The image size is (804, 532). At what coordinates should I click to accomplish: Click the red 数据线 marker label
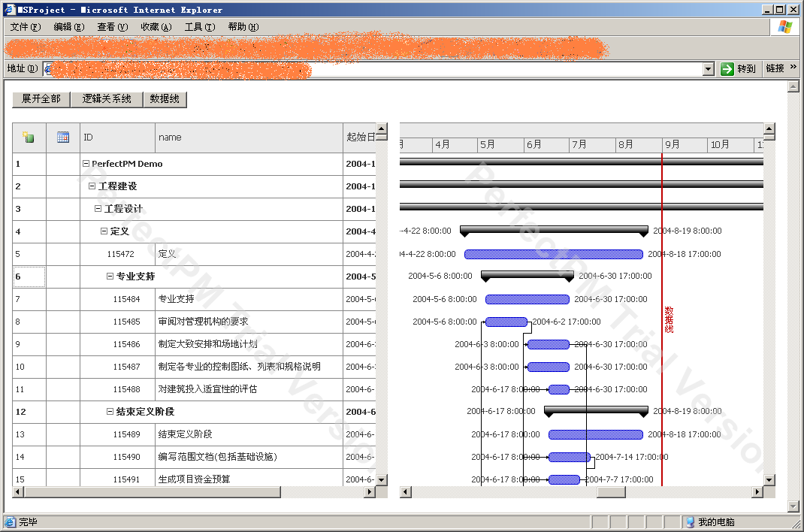click(669, 320)
